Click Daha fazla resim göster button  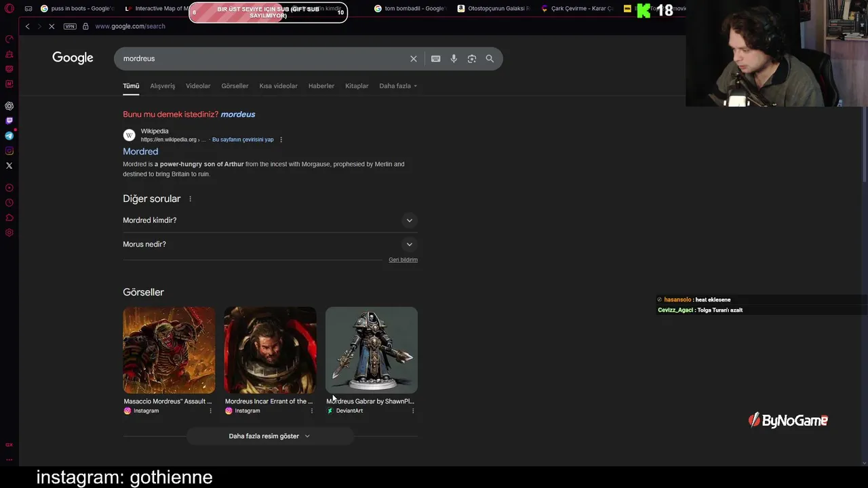coord(270,436)
